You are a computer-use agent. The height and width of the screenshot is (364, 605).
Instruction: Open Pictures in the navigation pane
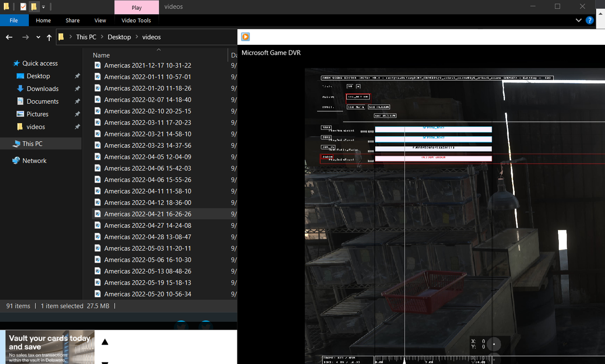pos(37,114)
